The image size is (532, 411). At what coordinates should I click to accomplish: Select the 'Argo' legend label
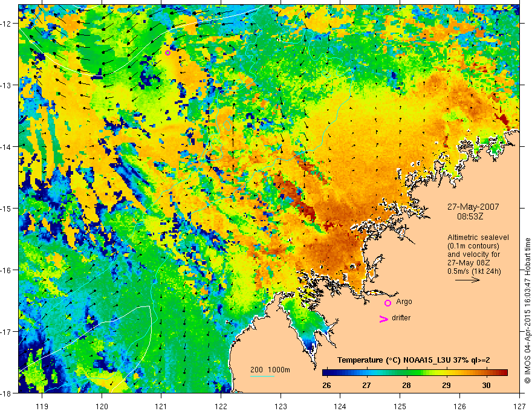(404, 302)
